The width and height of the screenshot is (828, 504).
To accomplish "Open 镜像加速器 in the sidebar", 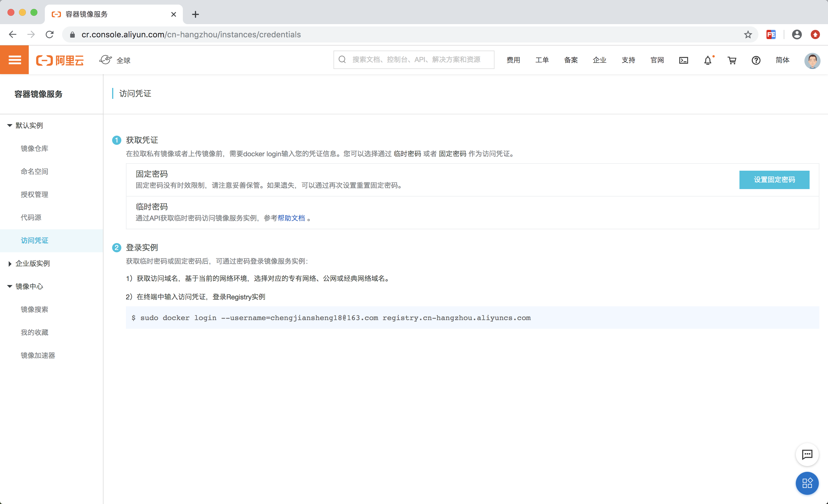I will (38, 355).
